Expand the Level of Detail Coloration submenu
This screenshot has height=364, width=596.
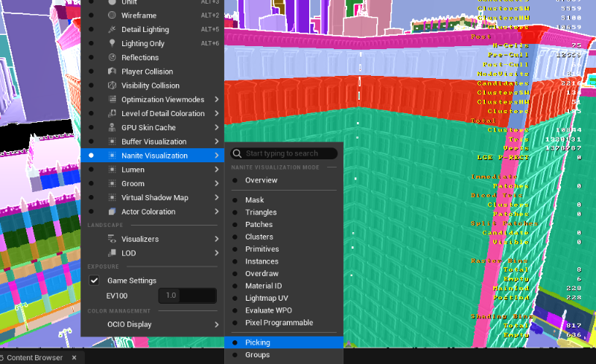216,114
